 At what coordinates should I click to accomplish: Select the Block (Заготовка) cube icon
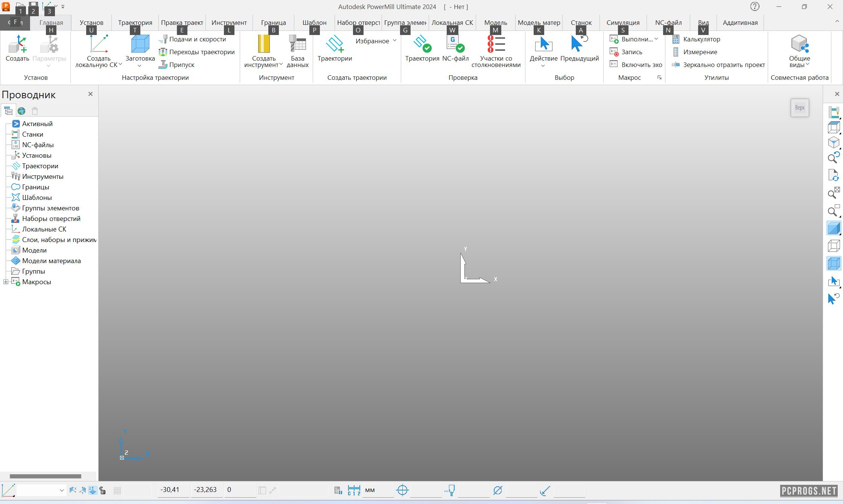pos(140,44)
